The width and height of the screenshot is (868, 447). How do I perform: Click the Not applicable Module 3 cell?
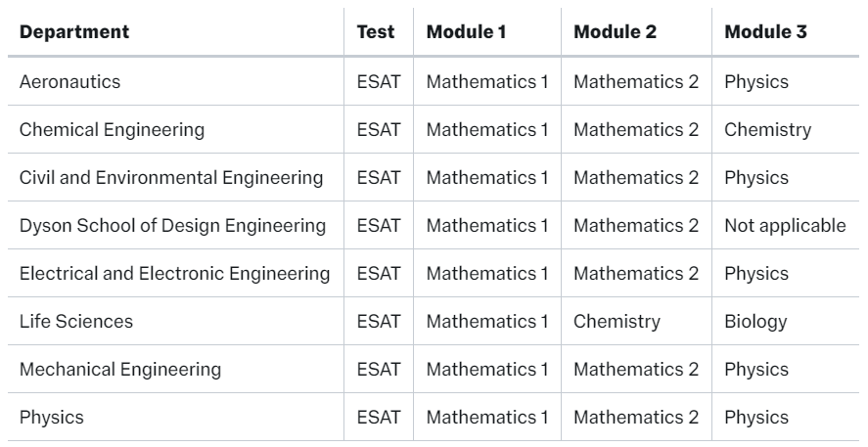785,226
